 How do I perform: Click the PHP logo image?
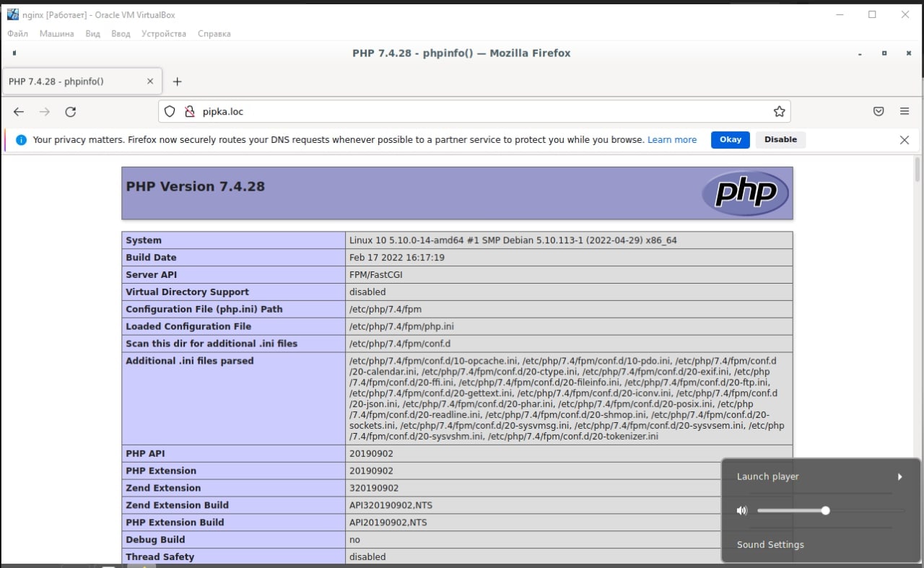point(745,193)
